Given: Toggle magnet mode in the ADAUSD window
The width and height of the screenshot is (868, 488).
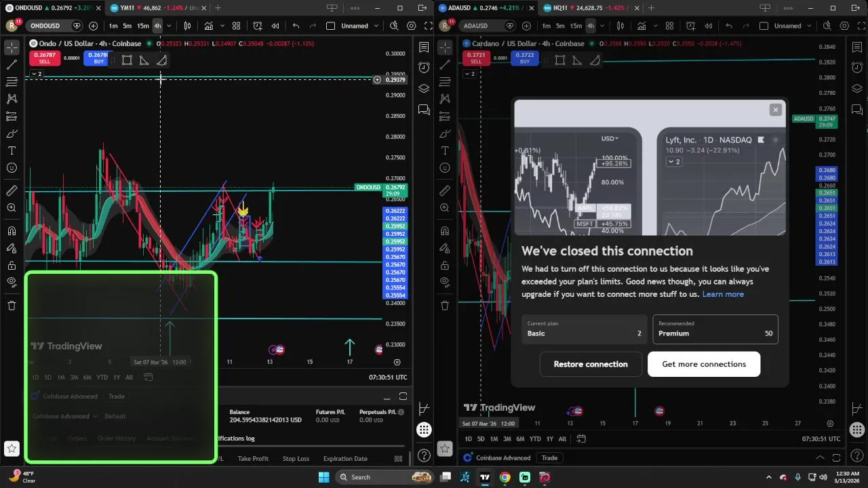Looking at the screenshot, I should coord(445,231).
